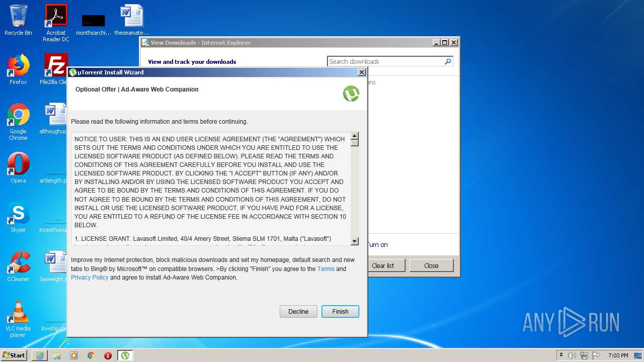Select theseamate Word document icon
Viewport: 644px width, 362px height.
pyautogui.click(x=132, y=20)
